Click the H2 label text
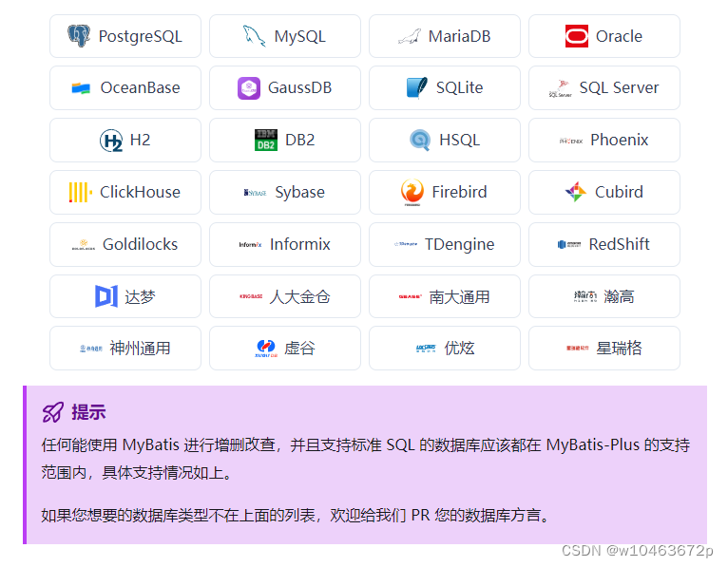 point(141,140)
